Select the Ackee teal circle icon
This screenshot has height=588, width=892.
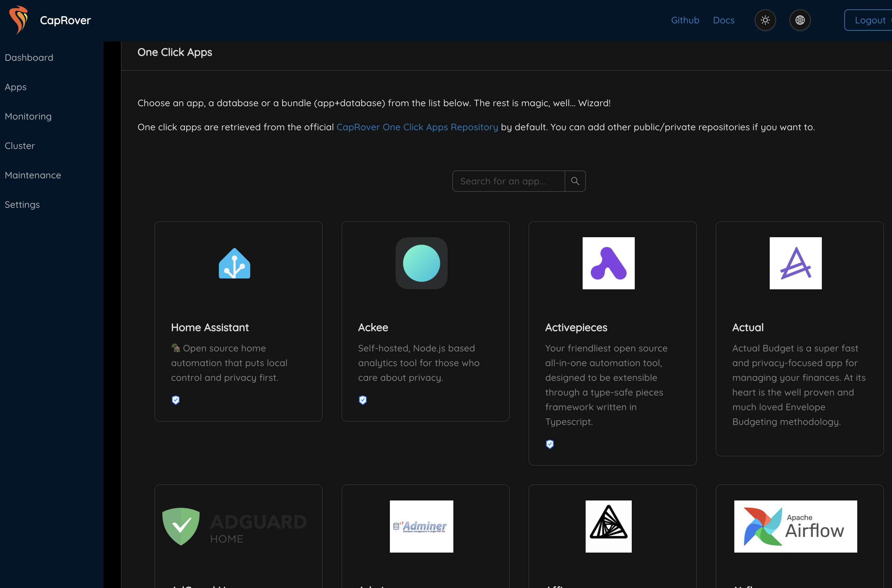pyautogui.click(x=421, y=263)
